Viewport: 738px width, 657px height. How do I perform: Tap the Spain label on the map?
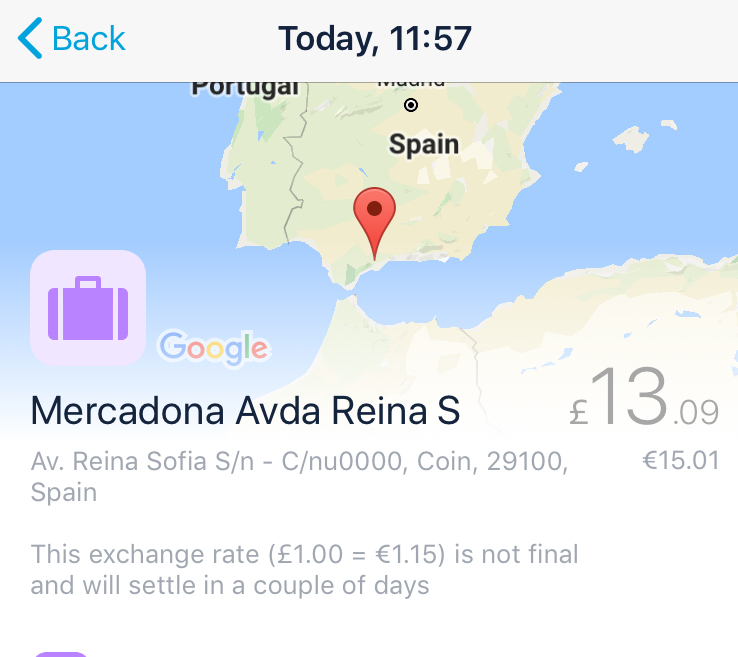point(424,144)
